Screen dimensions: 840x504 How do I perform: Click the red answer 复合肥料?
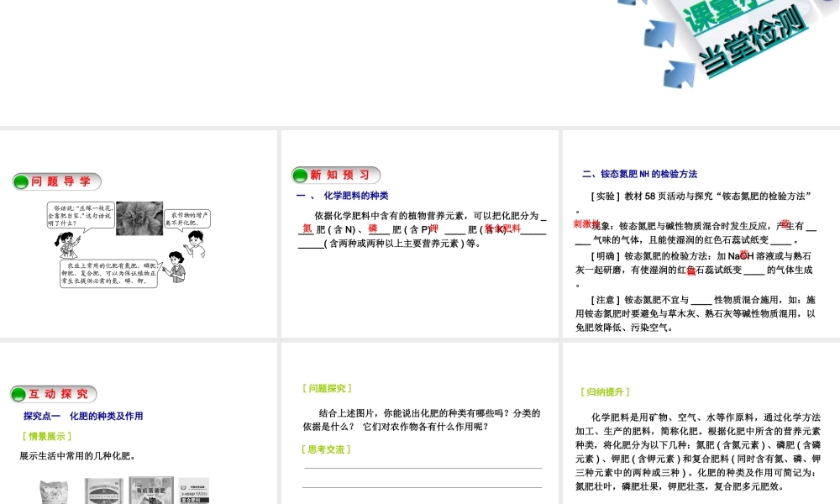coord(502,228)
